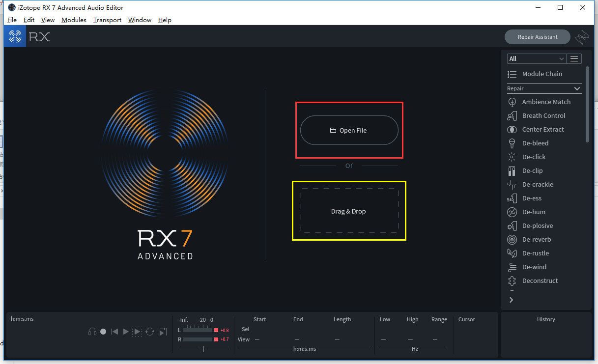Click the Drag & Drop area
The width and height of the screenshot is (598, 364).
pos(349,211)
